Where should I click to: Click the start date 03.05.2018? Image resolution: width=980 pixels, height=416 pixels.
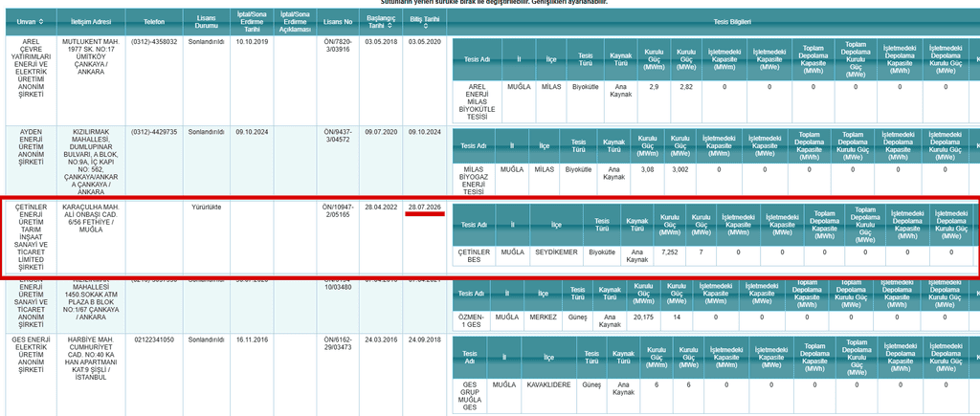381,42
